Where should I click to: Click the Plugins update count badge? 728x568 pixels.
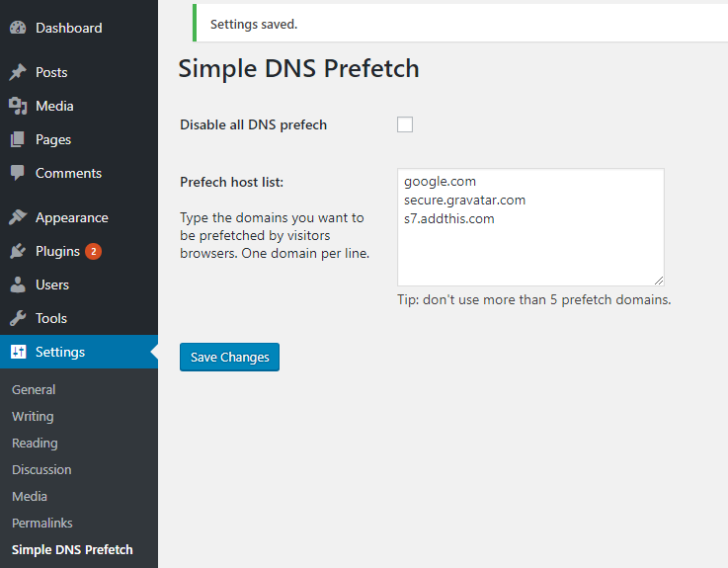pos(93,251)
